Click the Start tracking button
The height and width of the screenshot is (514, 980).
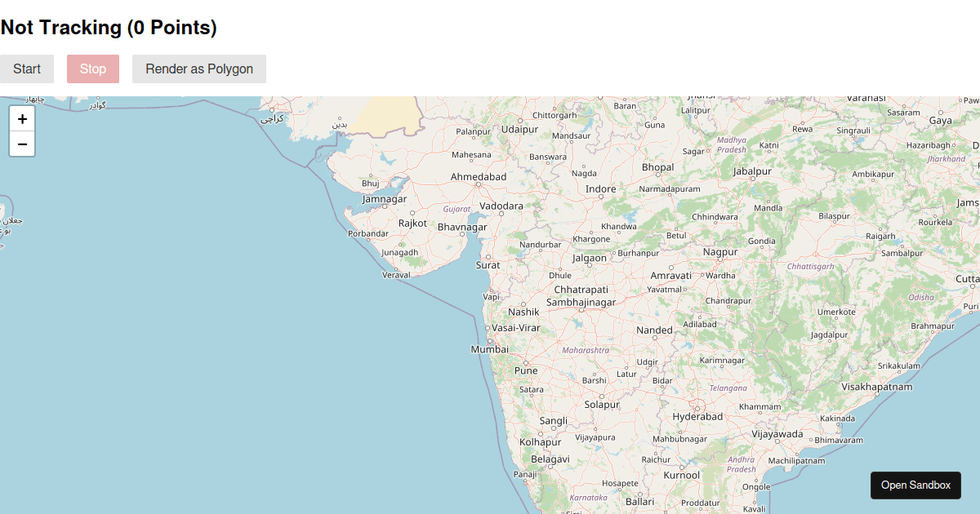[27, 69]
